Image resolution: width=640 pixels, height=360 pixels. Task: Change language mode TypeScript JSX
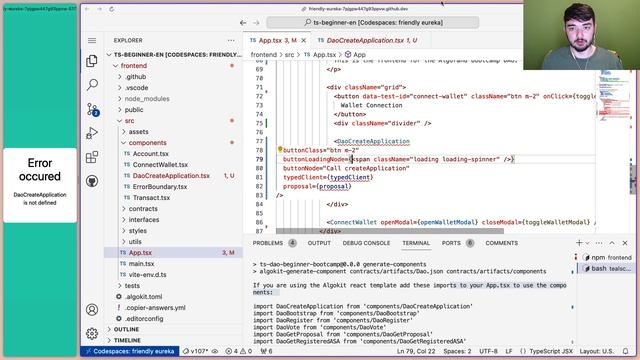[x=551, y=351]
